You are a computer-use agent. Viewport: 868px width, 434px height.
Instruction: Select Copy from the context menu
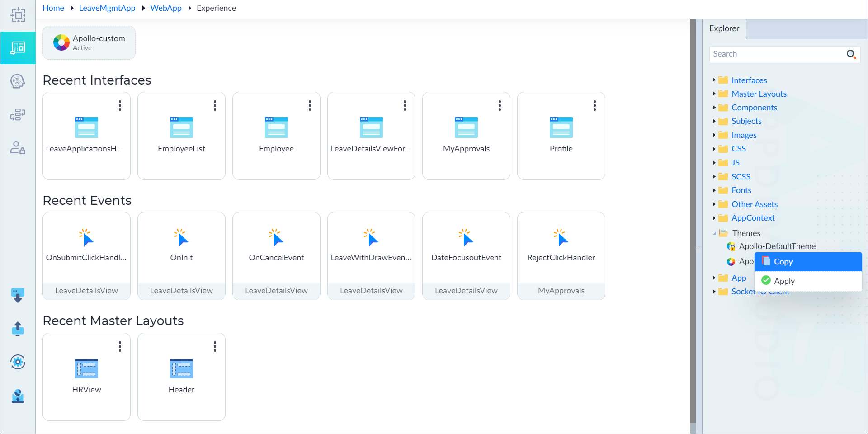click(x=808, y=262)
